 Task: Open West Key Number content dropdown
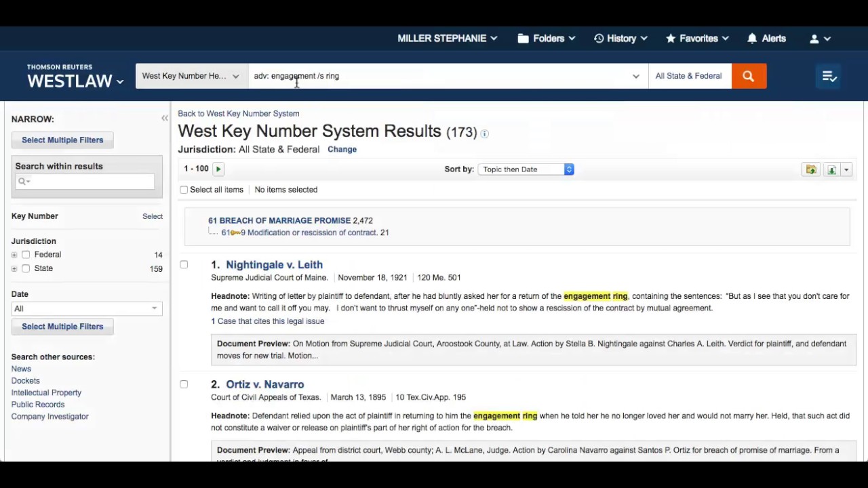pos(191,76)
